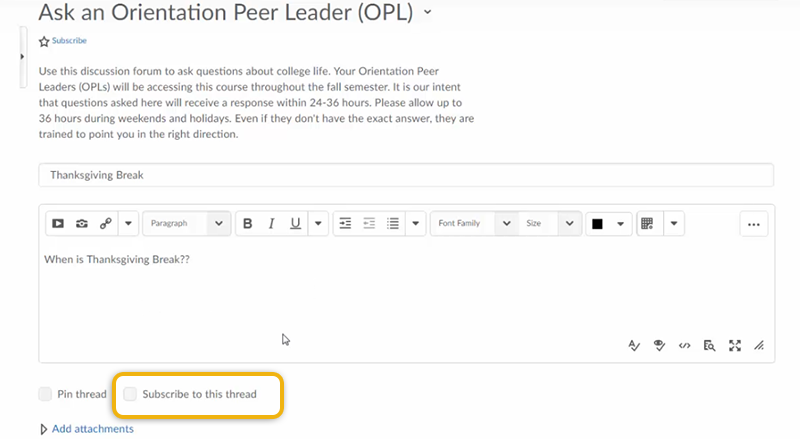Click the Thanksgiving Break subject field

[x=405, y=175]
